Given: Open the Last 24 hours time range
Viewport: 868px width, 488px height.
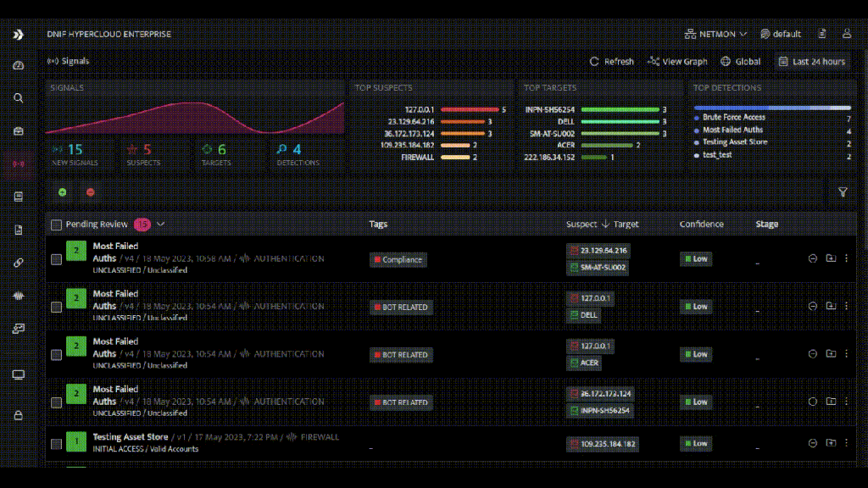Looking at the screenshot, I should coord(812,61).
